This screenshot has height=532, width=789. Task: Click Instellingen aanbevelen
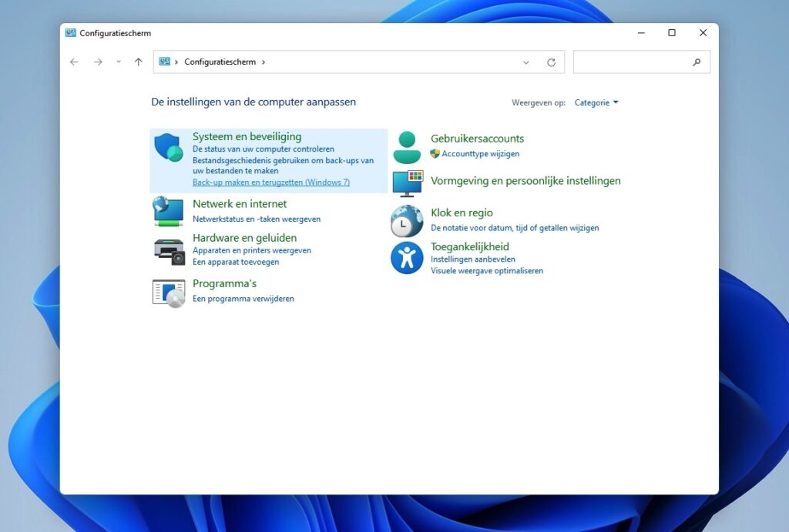473,259
